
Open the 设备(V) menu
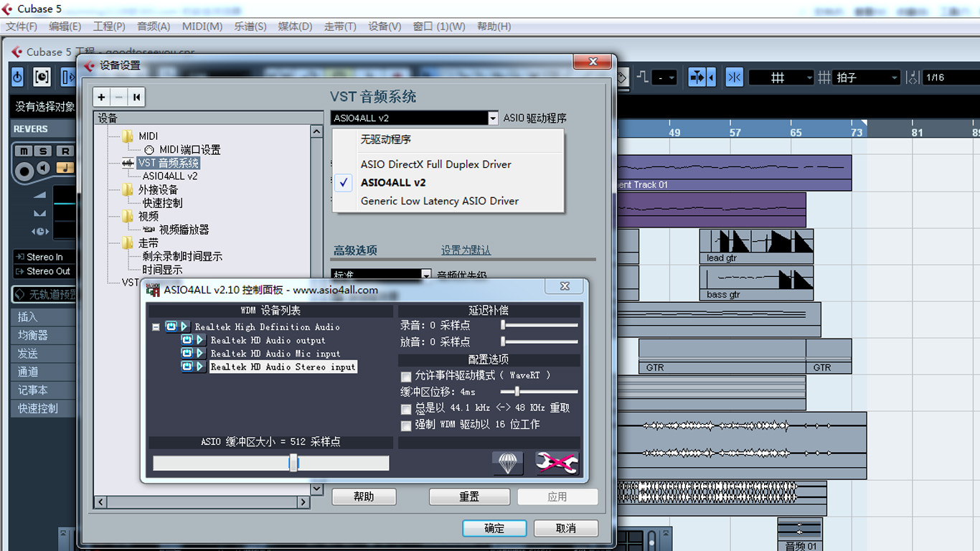click(x=385, y=27)
